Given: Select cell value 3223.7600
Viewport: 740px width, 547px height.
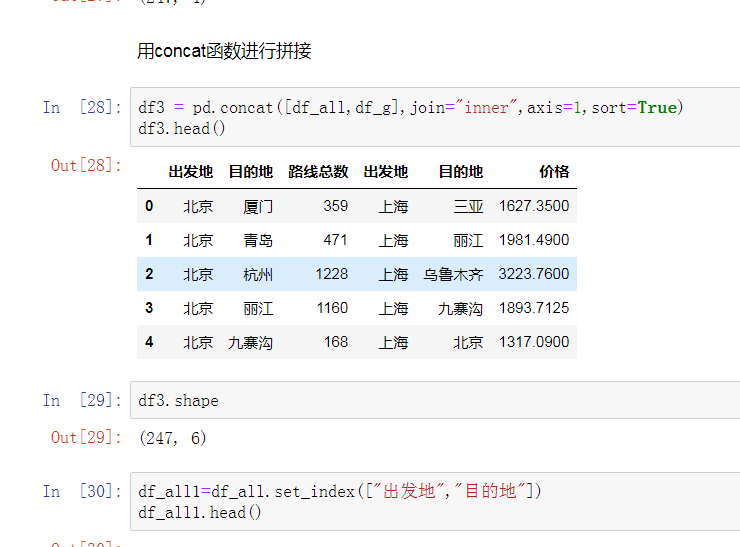Looking at the screenshot, I should (534, 274).
